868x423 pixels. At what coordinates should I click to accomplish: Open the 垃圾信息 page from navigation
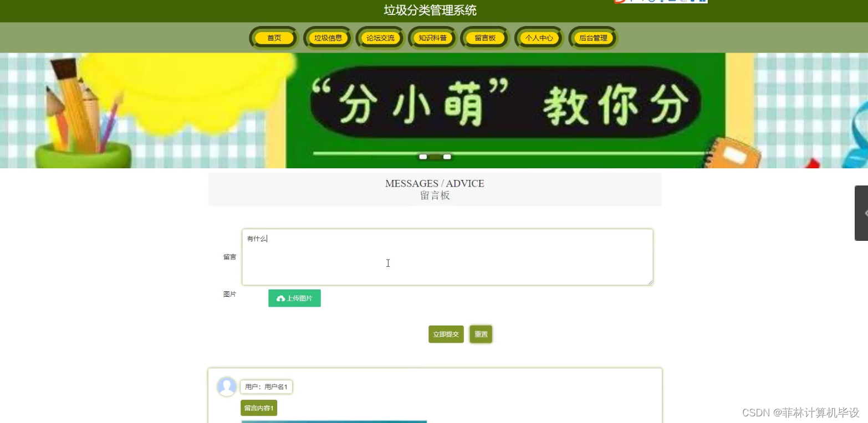point(327,38)
